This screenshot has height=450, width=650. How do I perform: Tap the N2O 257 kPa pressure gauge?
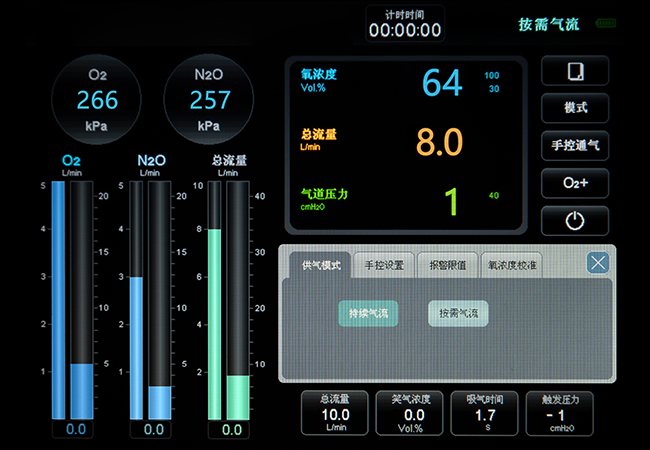(x=209, y=98)
